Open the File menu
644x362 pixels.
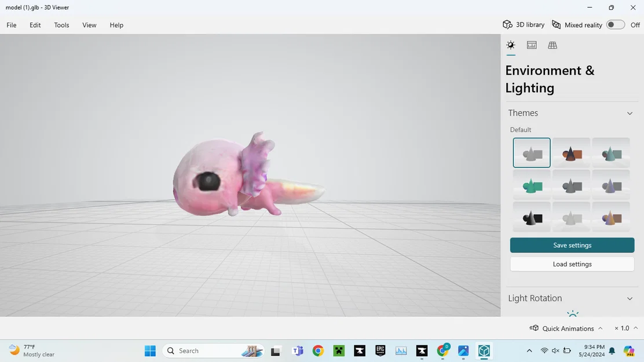point(12,25)
